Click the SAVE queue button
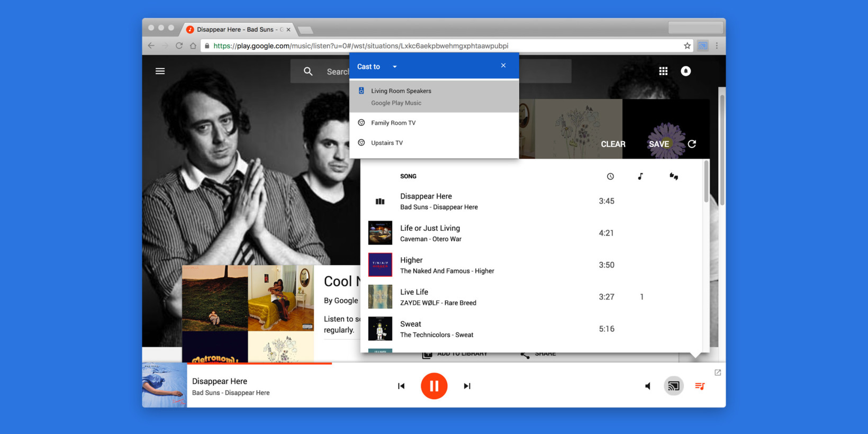 659,144
